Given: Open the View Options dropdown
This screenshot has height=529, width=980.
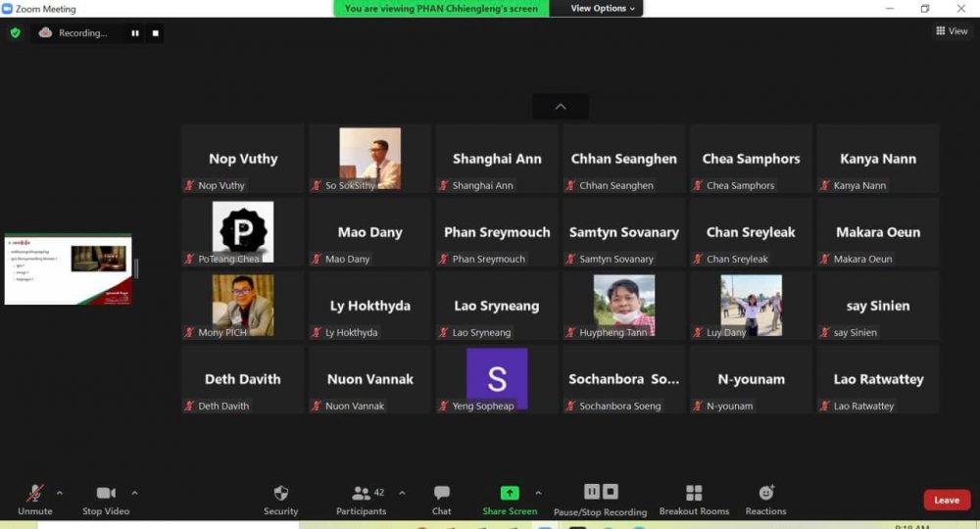Looking at the screenshot, I should click(603, 9).
